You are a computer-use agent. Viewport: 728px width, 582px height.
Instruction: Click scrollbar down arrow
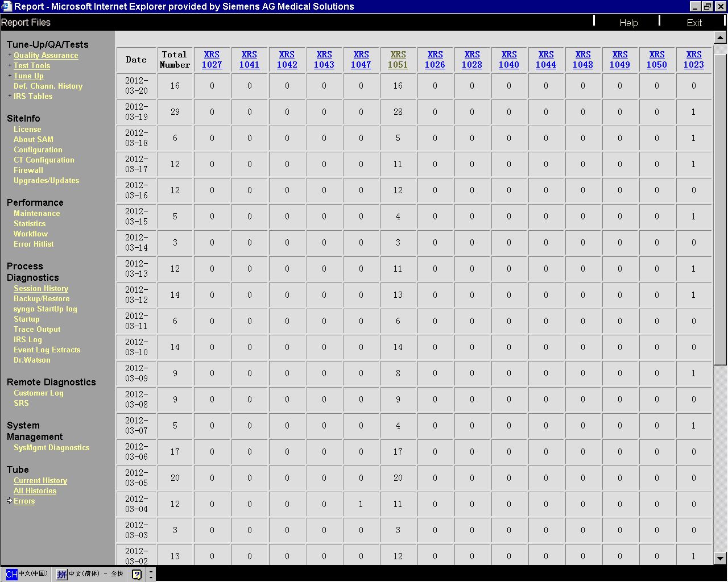click(x=720, y=558)
